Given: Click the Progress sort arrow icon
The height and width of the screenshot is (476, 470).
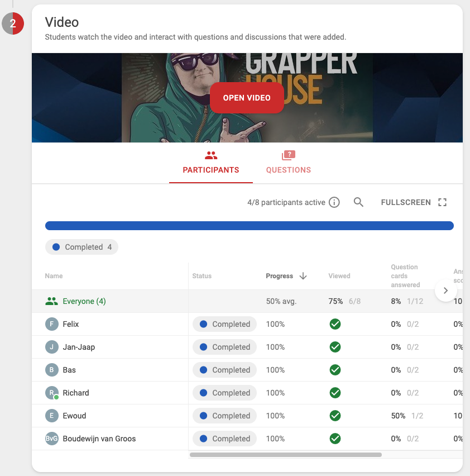Looking at the screenshot, I should coord(303,276).
